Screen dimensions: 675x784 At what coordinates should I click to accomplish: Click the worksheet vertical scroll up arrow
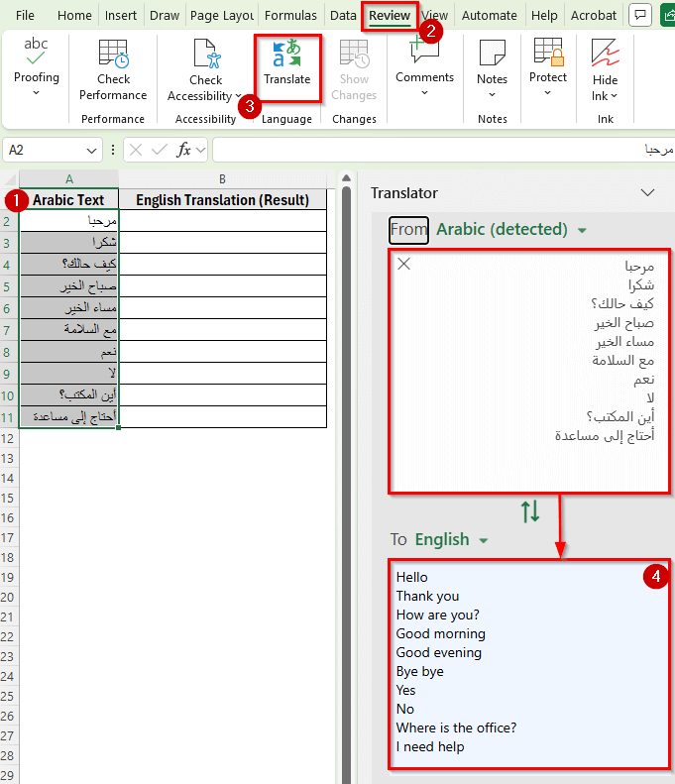pyautogui.click(x=346, y=178)
